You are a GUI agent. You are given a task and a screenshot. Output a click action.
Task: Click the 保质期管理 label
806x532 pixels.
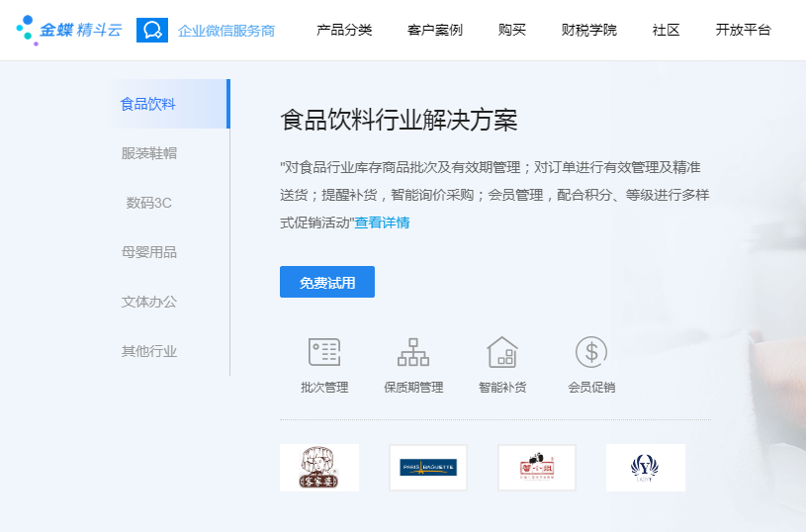pyautogui.click(x=413, y=387)
